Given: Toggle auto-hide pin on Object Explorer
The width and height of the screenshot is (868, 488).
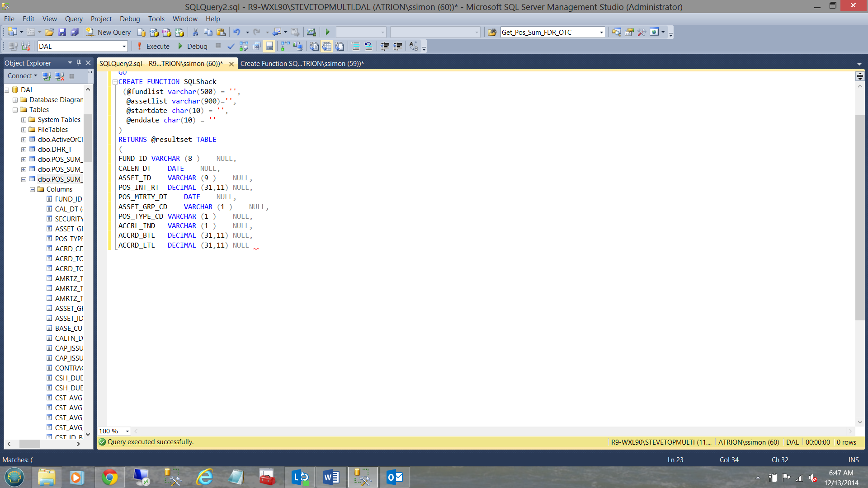Looking at the screenshot, I should [79, 63].
